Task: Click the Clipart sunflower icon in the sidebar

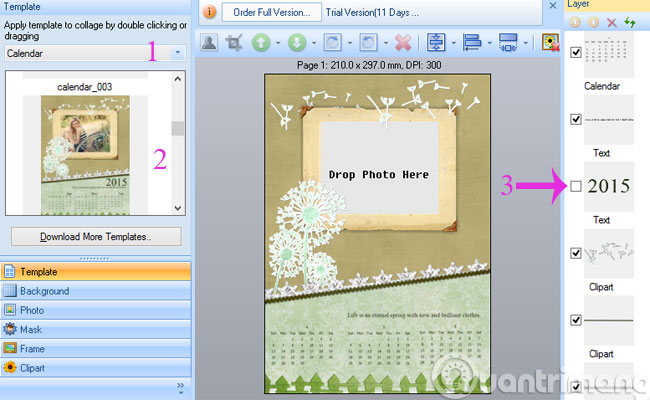Action: click(10, 368)
